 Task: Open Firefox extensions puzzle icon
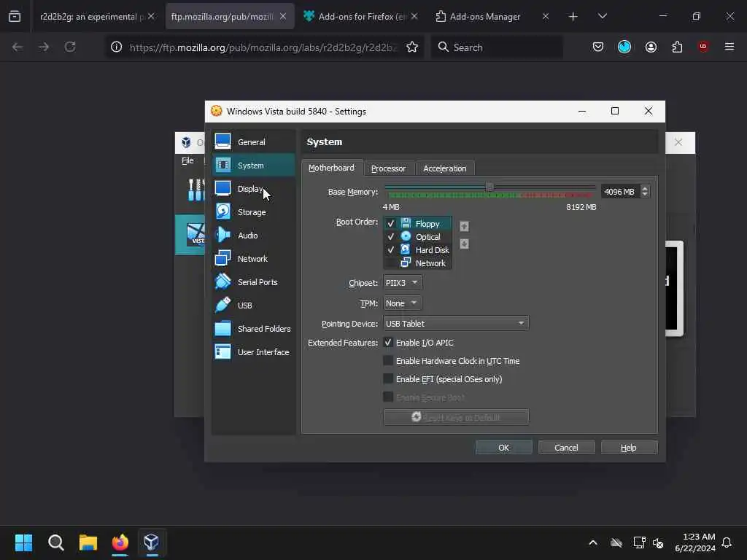pyautogui.click(x=677, y=47)
